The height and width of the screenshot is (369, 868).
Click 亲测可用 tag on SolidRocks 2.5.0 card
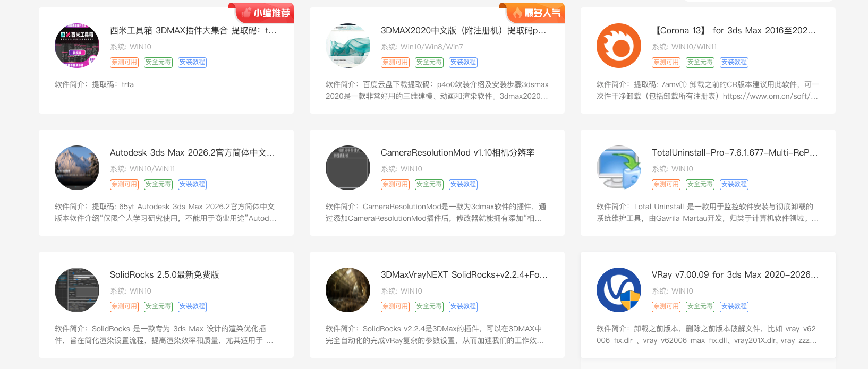click(x=124, y=306)
